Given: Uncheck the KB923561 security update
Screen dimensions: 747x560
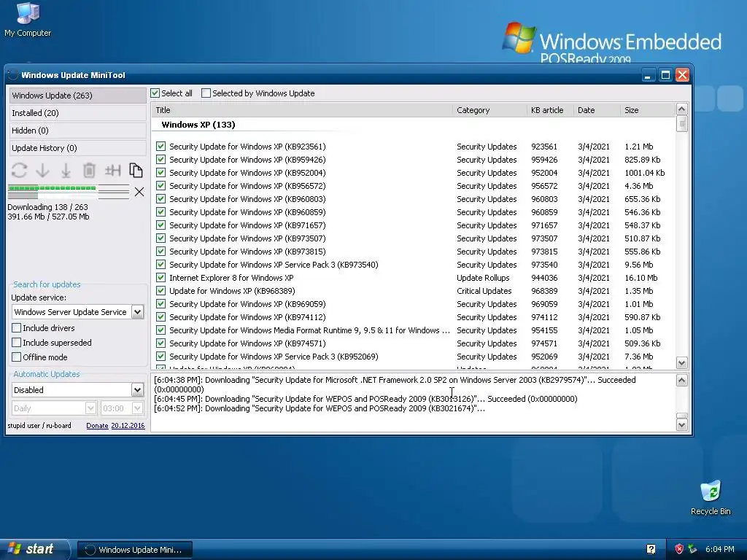Looking at the screenshot, I should 160,146.
